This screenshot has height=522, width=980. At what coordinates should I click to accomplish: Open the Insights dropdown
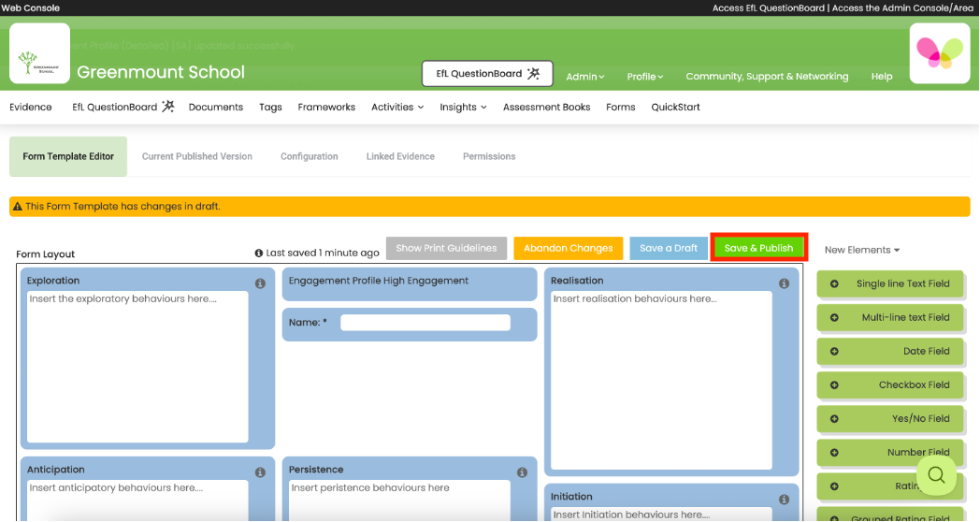(x=463, y=107)
